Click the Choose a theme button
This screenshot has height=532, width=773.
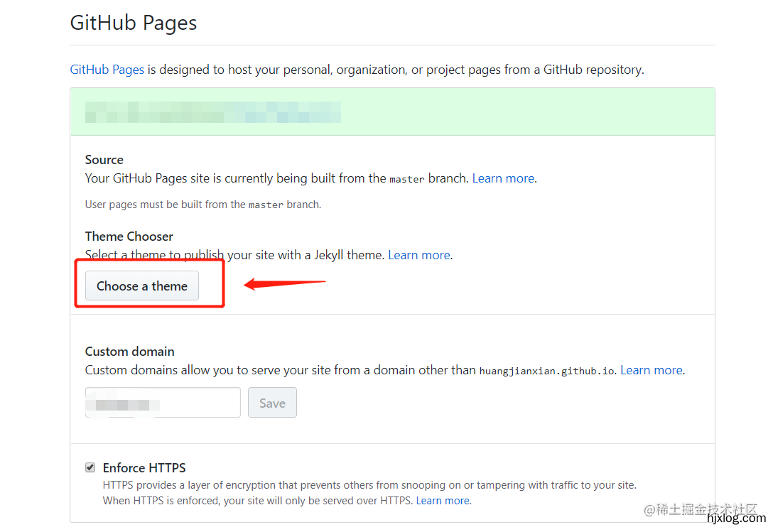[142, 286]
